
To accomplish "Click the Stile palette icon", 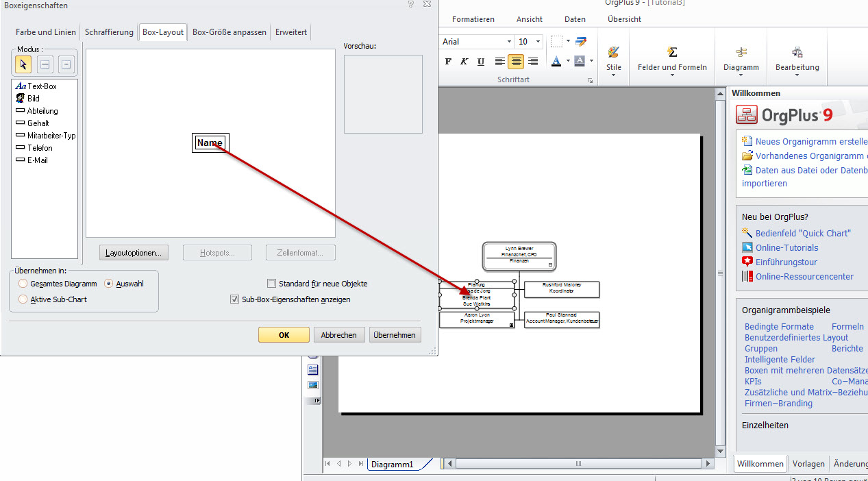I will [613, 53].
